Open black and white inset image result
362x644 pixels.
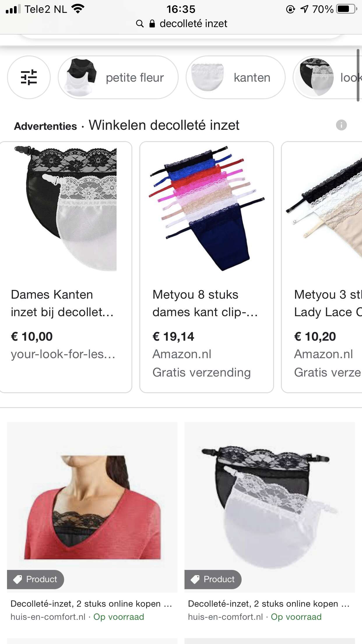tap(270, 507)
